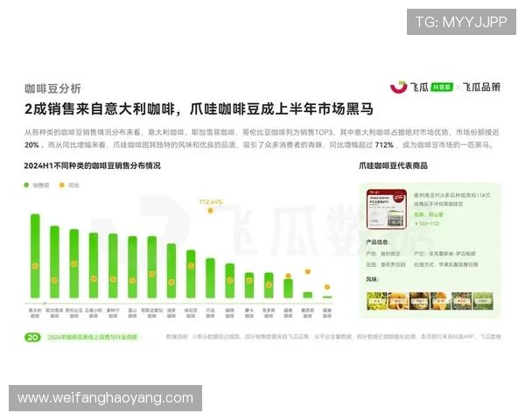Click the bold 20% figure in the paragraph
Screen dimensions: 525x420
[31, 145]
